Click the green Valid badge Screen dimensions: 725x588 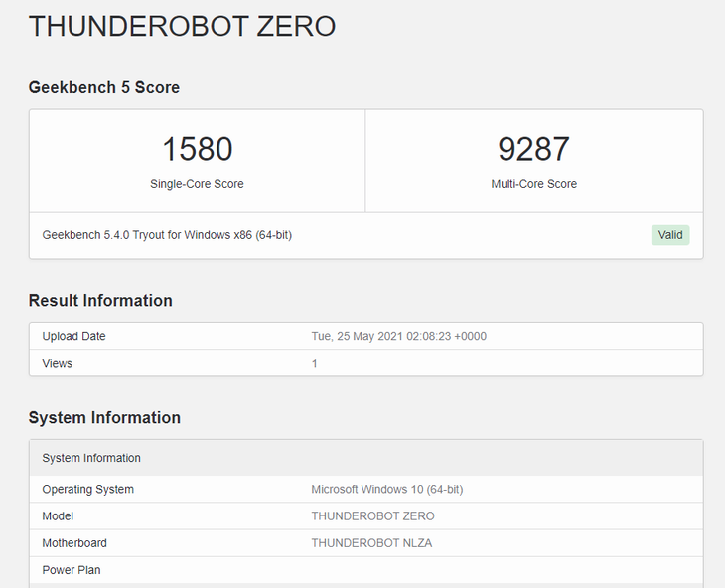[670, 235]
